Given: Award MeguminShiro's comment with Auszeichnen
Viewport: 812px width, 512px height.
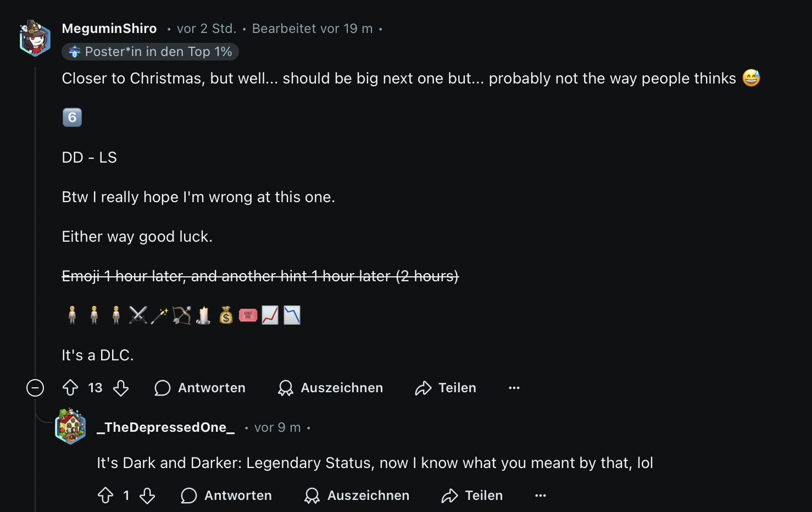Looking at the screenshot, I should pyautogui.click(x=330, y=388).
